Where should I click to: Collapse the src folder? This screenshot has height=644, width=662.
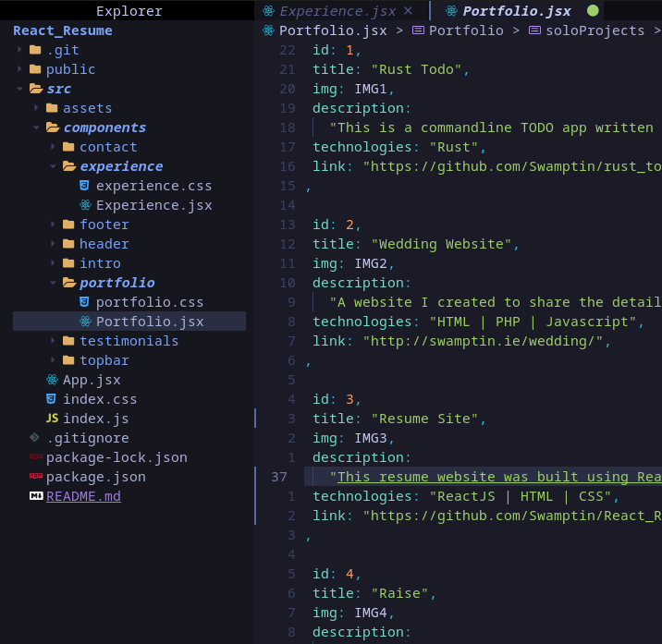pyautogui.click(x=20, y=89)
